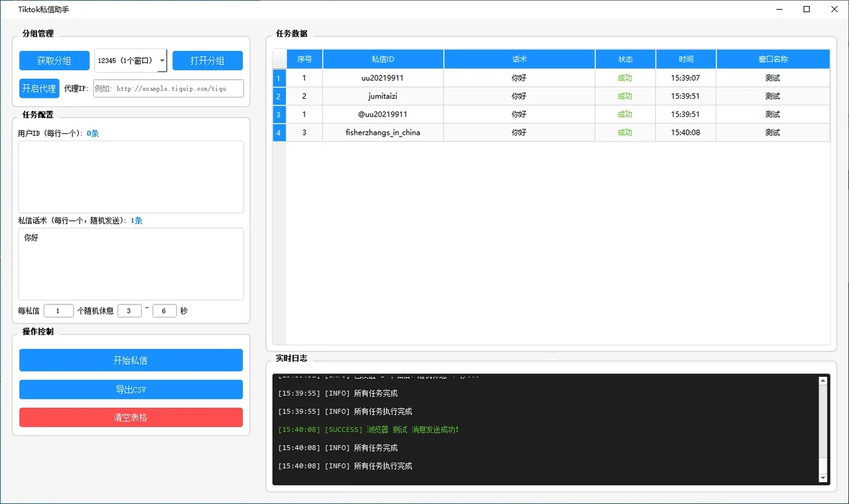
Task: Export data with 导出CSV button
Action: (131, 389)
